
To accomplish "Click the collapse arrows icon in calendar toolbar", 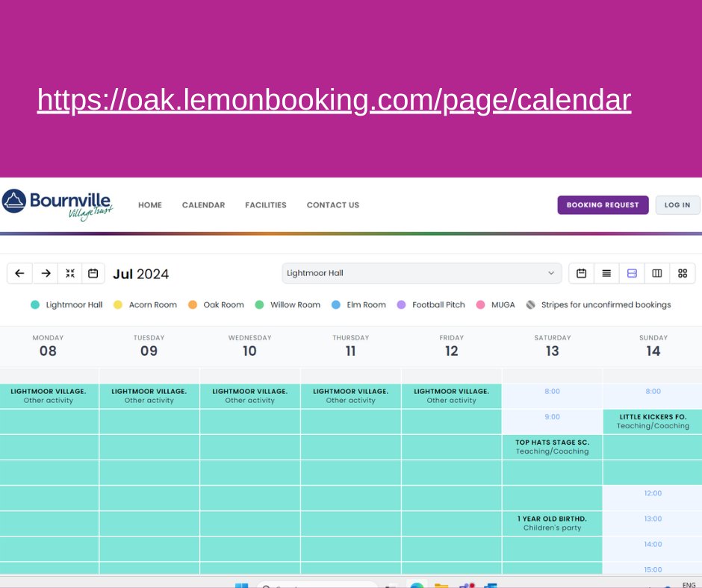I will click(70, 273).
